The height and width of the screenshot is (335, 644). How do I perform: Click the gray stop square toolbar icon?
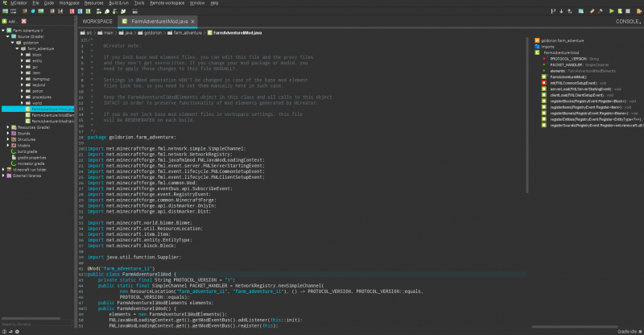pos(628,11)
